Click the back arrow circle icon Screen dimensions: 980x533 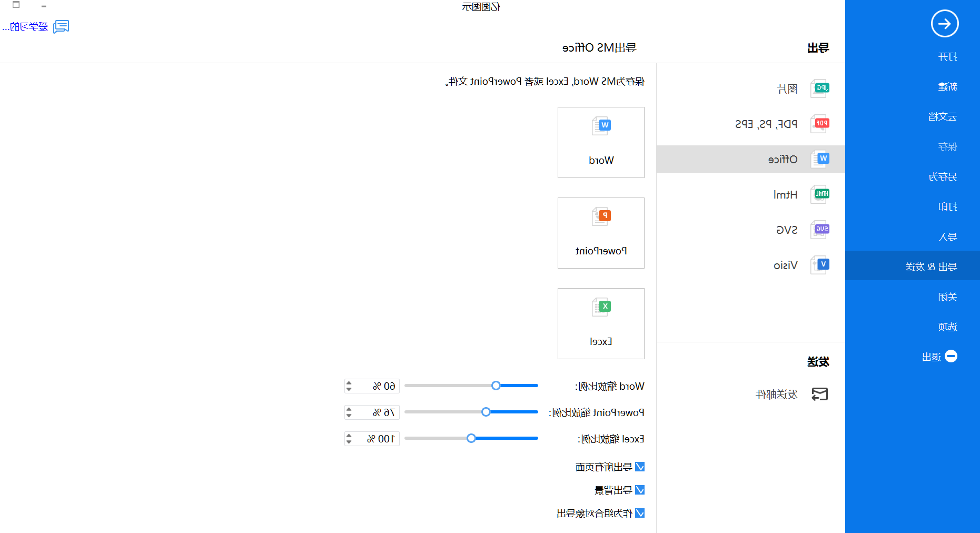click(945, 24)
